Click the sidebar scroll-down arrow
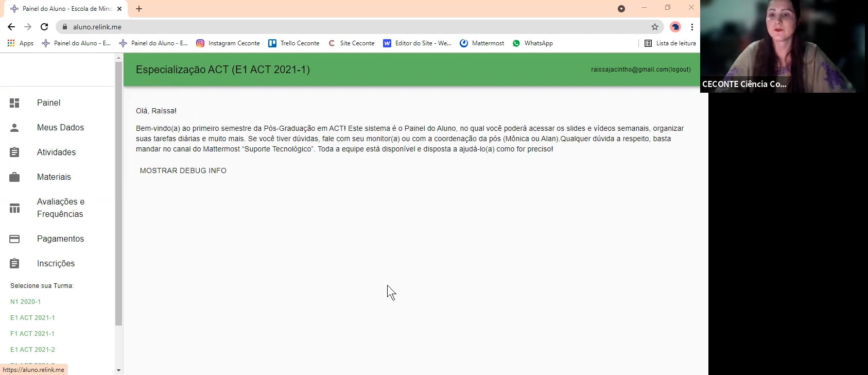This screenshot has width=868, height=375. click(x=119, y=370)
